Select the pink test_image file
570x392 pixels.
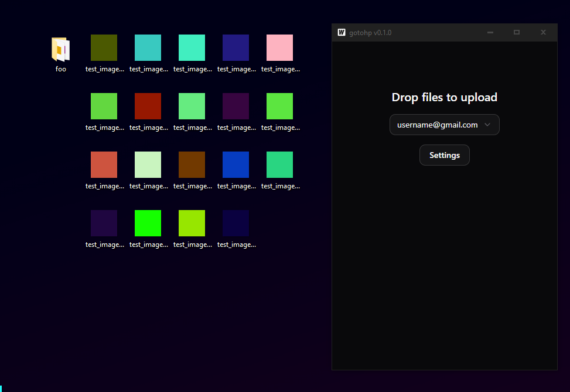[x=279, y=48]
